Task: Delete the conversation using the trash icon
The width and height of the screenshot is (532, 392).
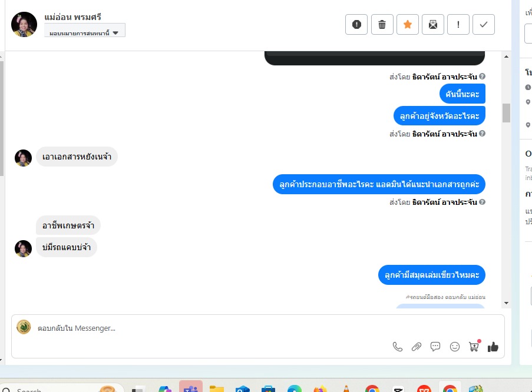Action: point(382,24)
